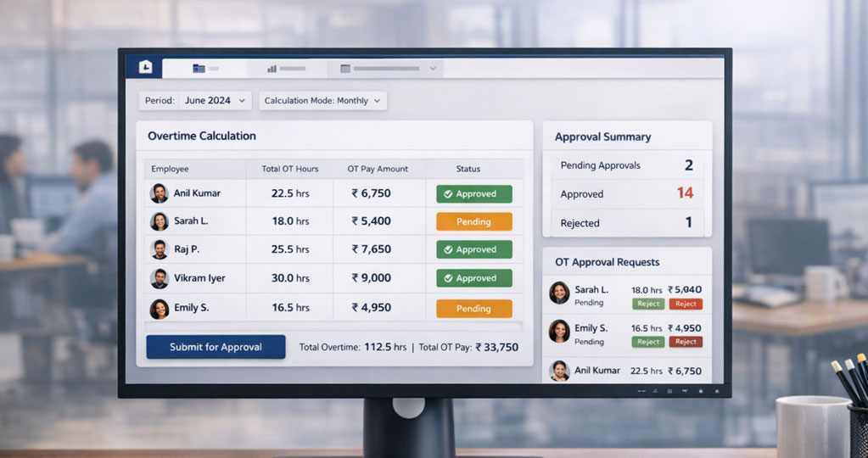868x458 pixels.
Task: Click the Approved status badge for Anil Kumar
Action: [x=473, y=194]
